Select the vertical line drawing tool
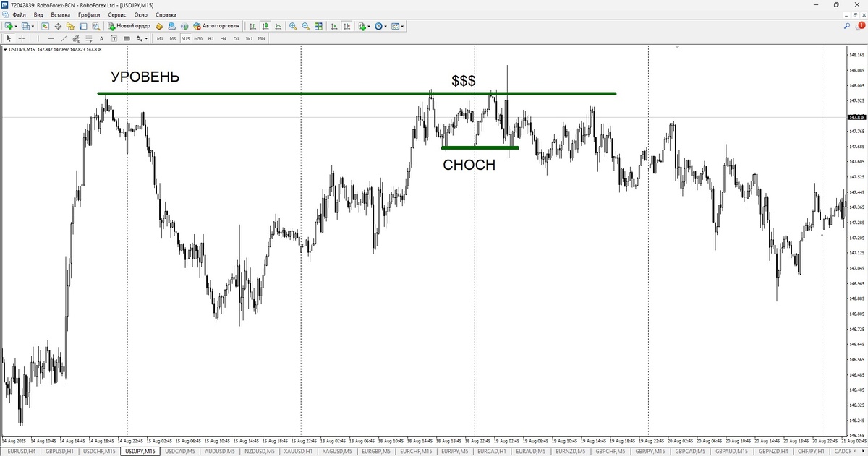Viewport: 868px width, 456px height. tap(38, 38)
